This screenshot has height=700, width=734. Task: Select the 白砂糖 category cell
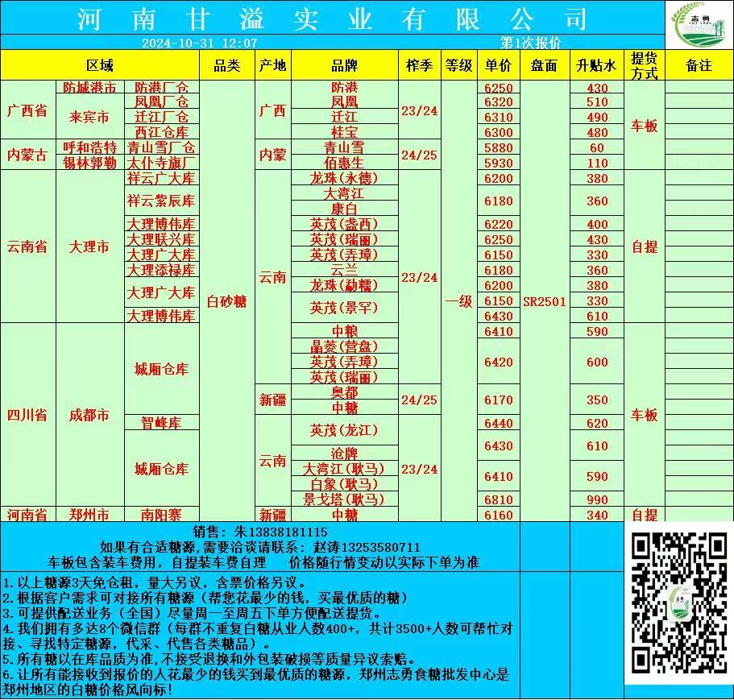point(226,301)
